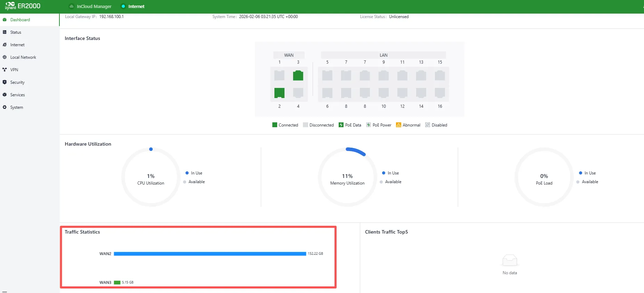Click the Memory Utilization gauge
Image resolution: width=644 pixels, height=293 pixels.
(x=347, y=177)
